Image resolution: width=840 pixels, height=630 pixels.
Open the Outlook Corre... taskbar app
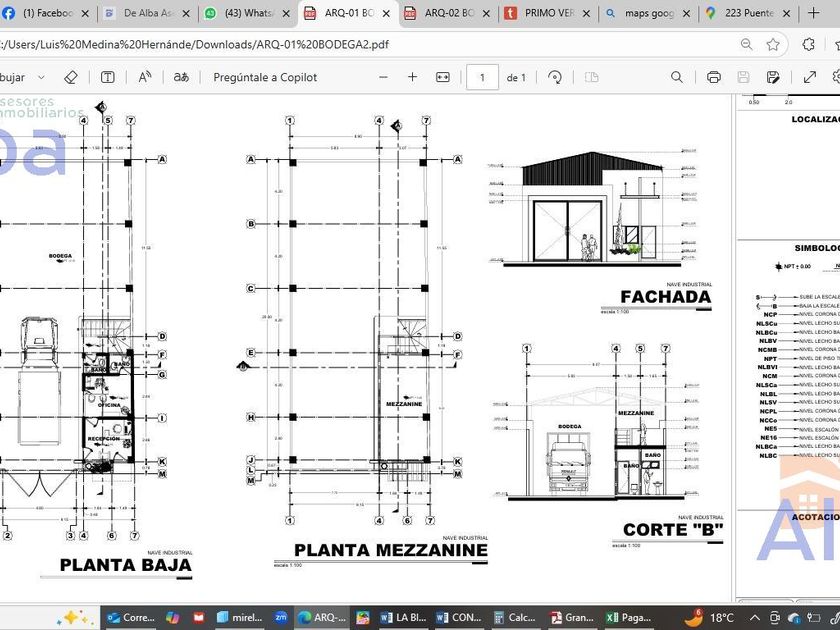click(131, 617)
